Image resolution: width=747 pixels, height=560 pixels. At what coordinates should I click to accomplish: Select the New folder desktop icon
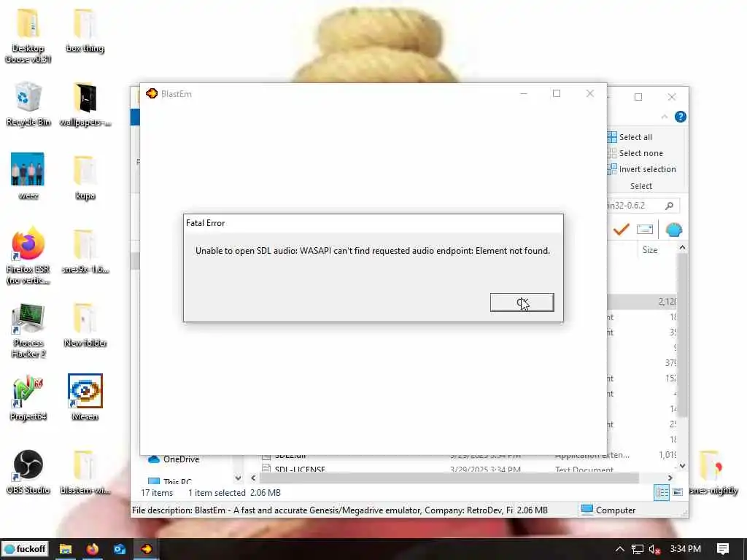pyautogui.click(x=85, y=325)
